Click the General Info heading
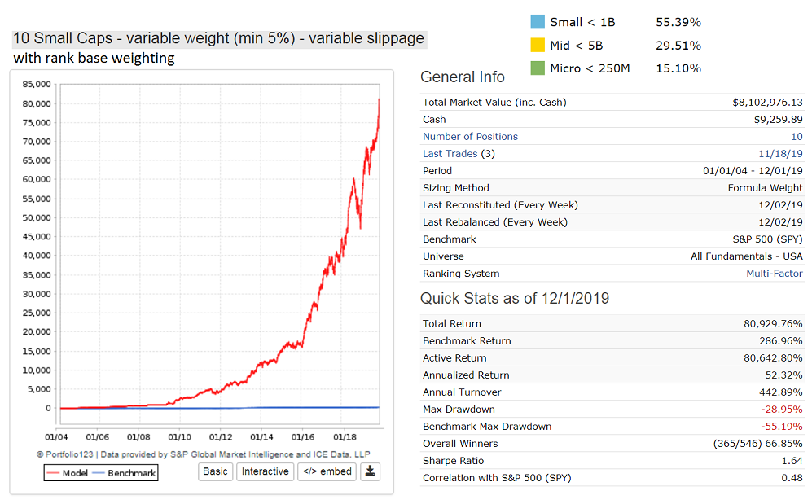Viewport: 812px width, 504px height. (463, 77)
